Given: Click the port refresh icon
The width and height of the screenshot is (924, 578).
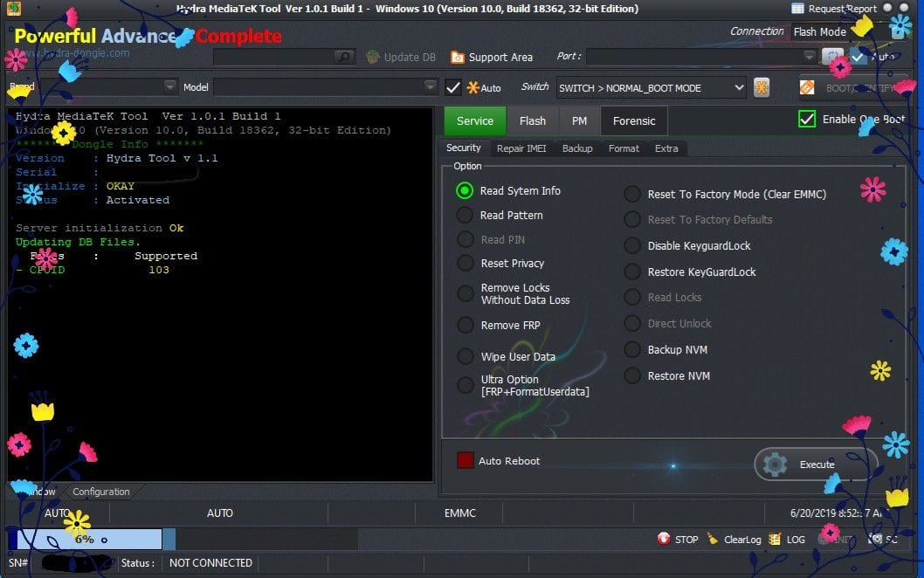Looking at the screenshot, I should (832, 57).
